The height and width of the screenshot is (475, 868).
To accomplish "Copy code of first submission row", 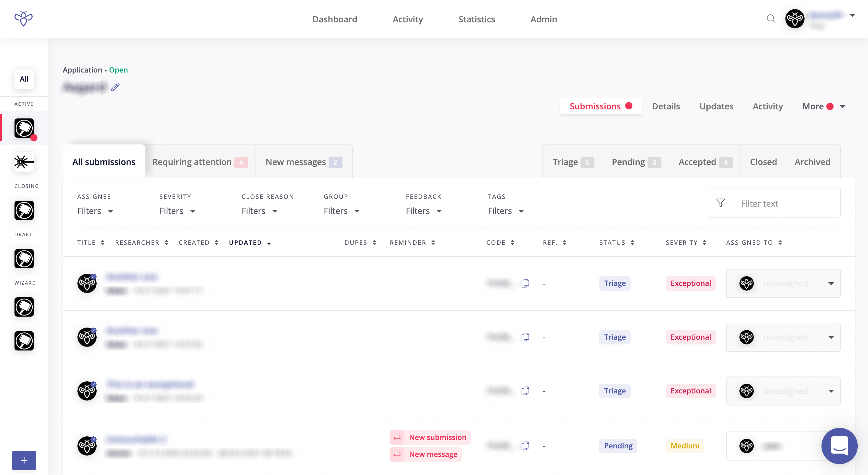I will (x=525, y=283).
